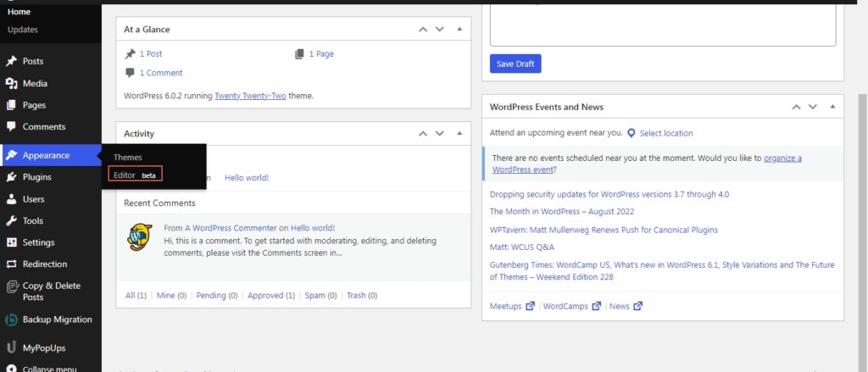The height and width of the screenshot is (372, 868).
Task: Open 'Hello world!' in recent comment
Action: click(x=313, y=228)
